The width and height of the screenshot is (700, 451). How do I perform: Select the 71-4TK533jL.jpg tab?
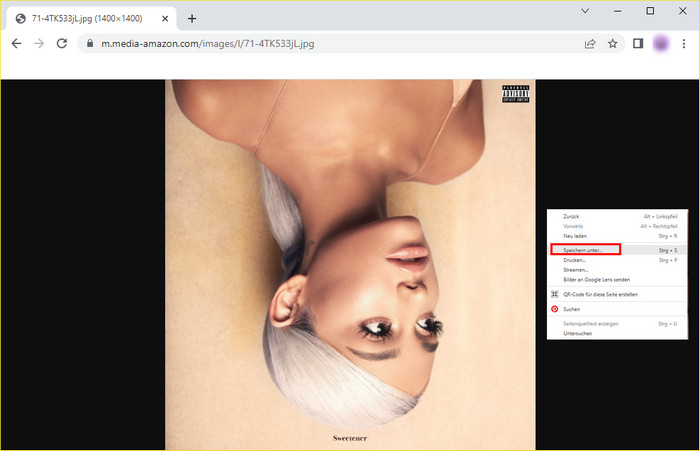click(x=92, y=18)
